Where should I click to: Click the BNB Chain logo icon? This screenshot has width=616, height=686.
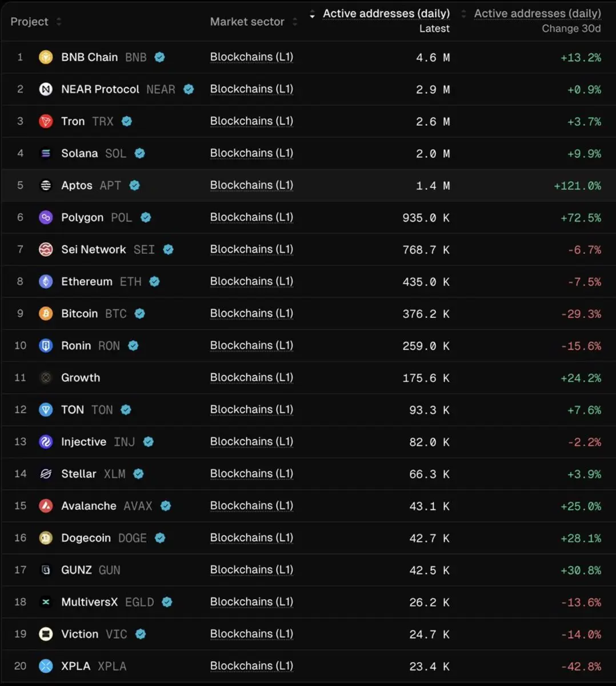[x=46, y=57]
